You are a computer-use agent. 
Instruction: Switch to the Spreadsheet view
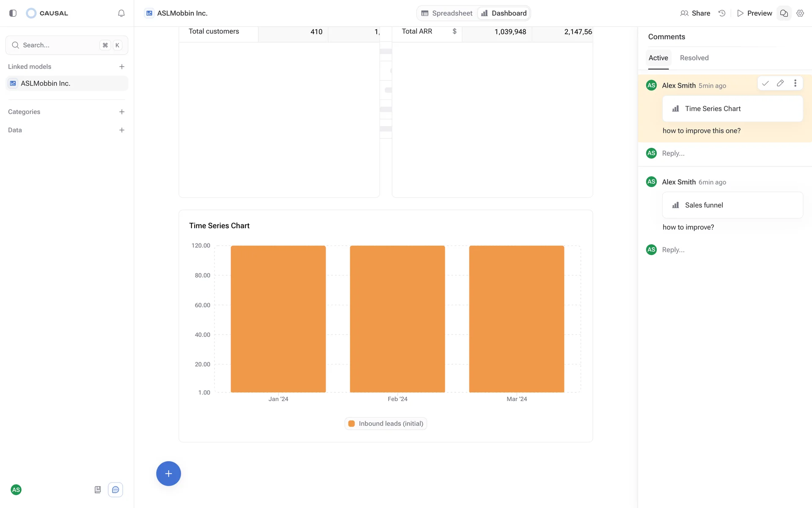[447, 13]
